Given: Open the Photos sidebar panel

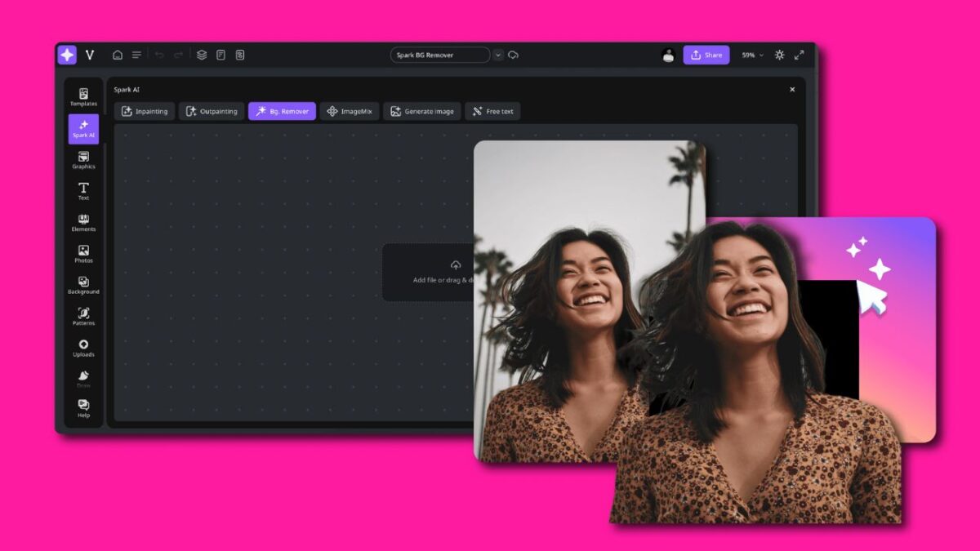Looking at the screenshot, I should (x=83, y=254).
